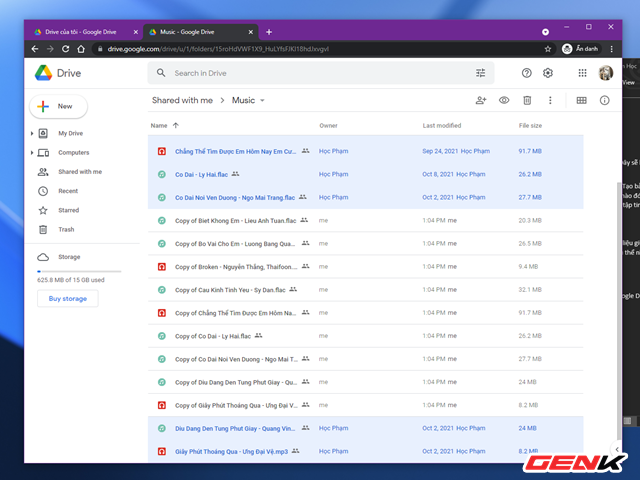640x480 pixels.
Task: Click the Search in Drive field
Action: 321,73
